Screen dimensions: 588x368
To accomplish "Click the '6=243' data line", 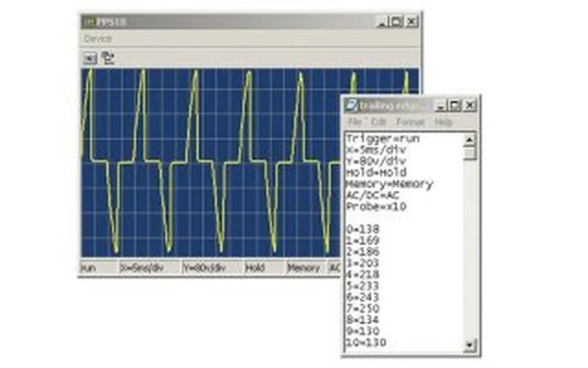I will tap(363, 297).
